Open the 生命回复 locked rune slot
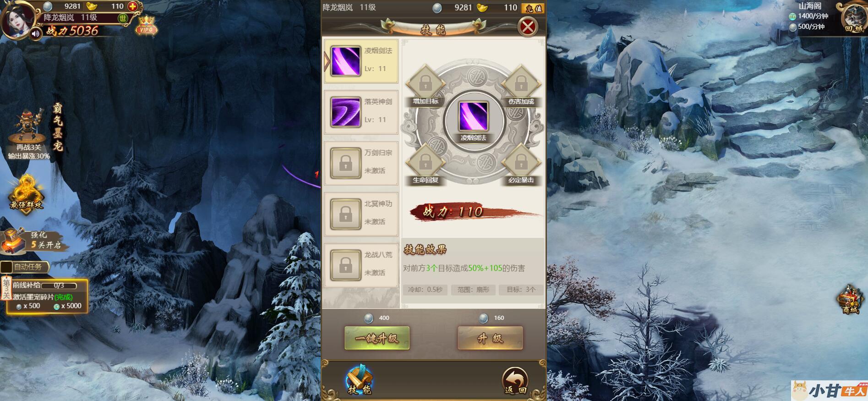868x401 pixels. [426, 164]
